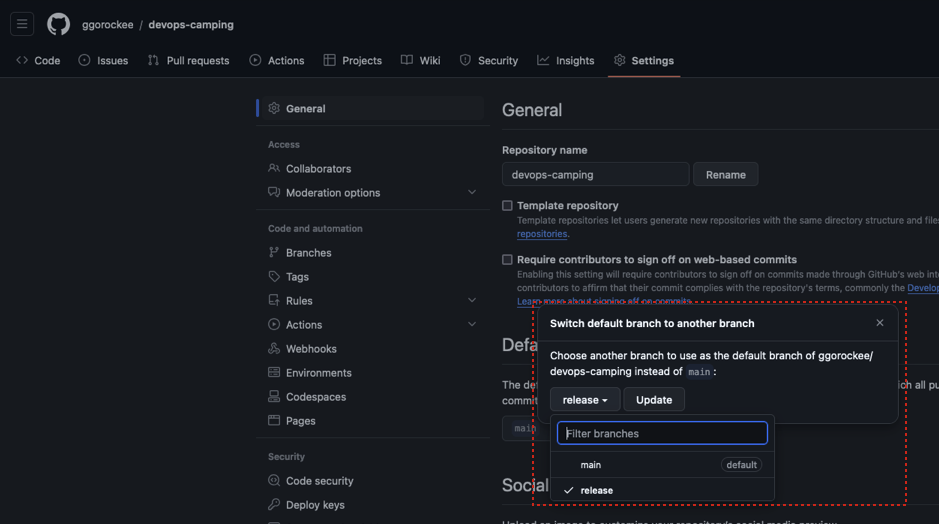The height and width of the screenshot is (524, 939).
Task: Click the Code security scan icon
Action: (x=274, y=480)
